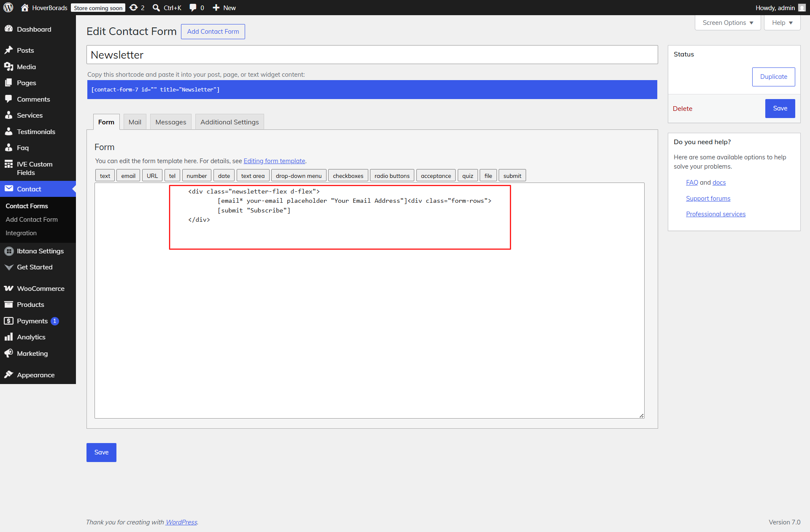Image resolution: width=810 pixels, height=532 pixels.
Task: Click the Appearance brush icon
Action: coord(8,375)
